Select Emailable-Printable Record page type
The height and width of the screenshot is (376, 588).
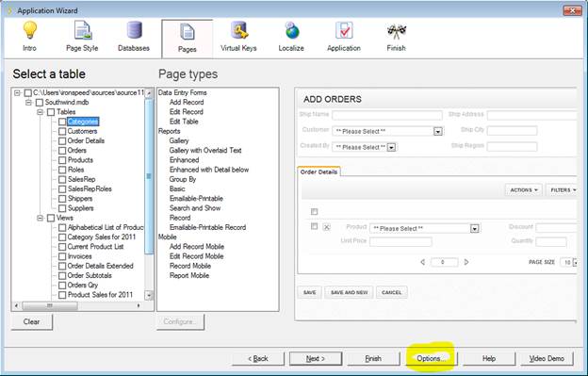click(x=207, y=227)
